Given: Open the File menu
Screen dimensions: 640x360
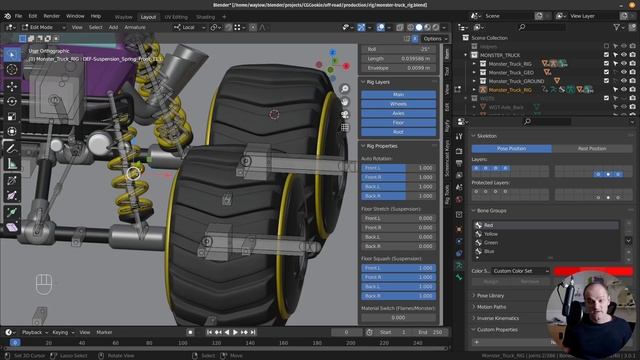Looking at the screenshot, I should (x=18, y=16).
